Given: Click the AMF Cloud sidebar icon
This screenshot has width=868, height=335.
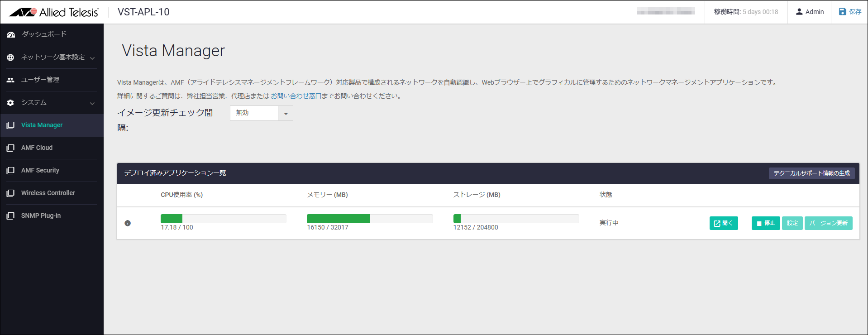Looking at the screenshot, I should pos(10,148).
